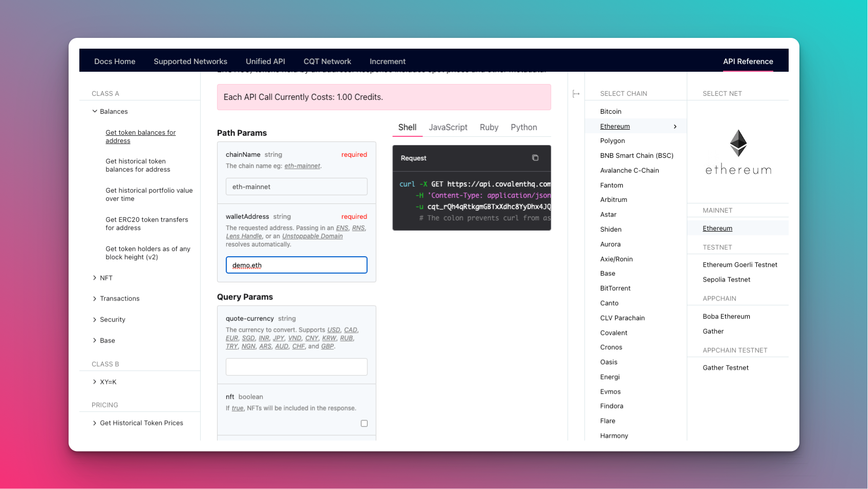This screenshot has width=868, height=489.
Task: Select Canto chain
Action: pyautogui.click(x=609, y=303)
